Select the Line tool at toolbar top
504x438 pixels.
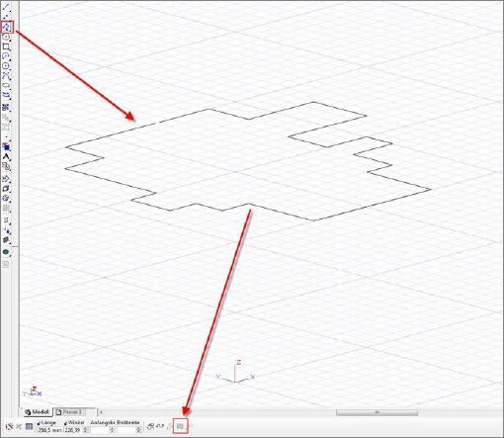pos(6,7)
